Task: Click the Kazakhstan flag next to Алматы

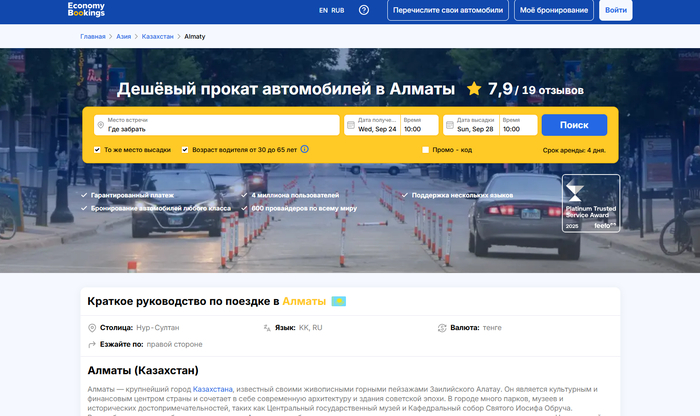Action: pos(338,301)
